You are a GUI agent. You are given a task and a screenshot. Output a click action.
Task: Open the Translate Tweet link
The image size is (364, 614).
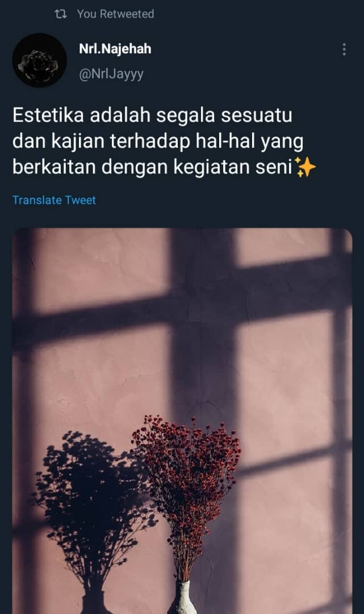(x=55, y=200)
